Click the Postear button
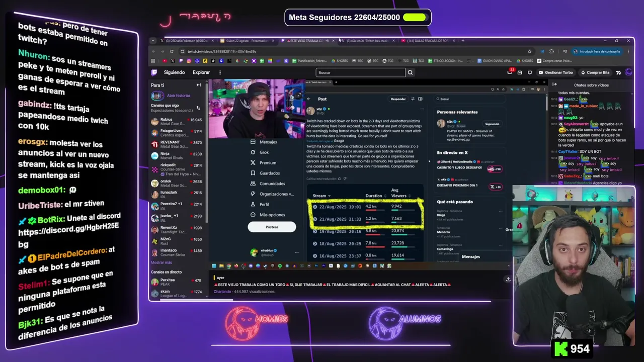This screenshot has height=362, width=644. 272,227
